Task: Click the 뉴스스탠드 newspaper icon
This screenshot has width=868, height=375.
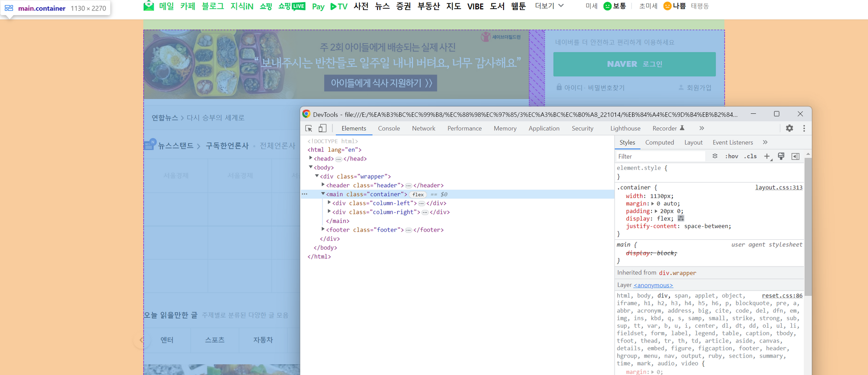Action: (150, 144)
